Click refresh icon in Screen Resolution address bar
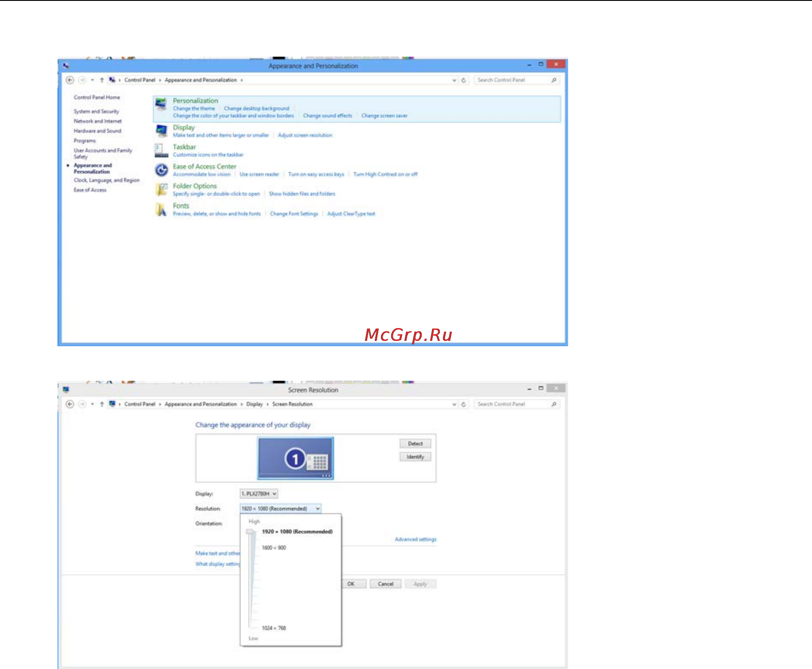Image resolution: width=812 pixels, height=669 pixels. 464,404
